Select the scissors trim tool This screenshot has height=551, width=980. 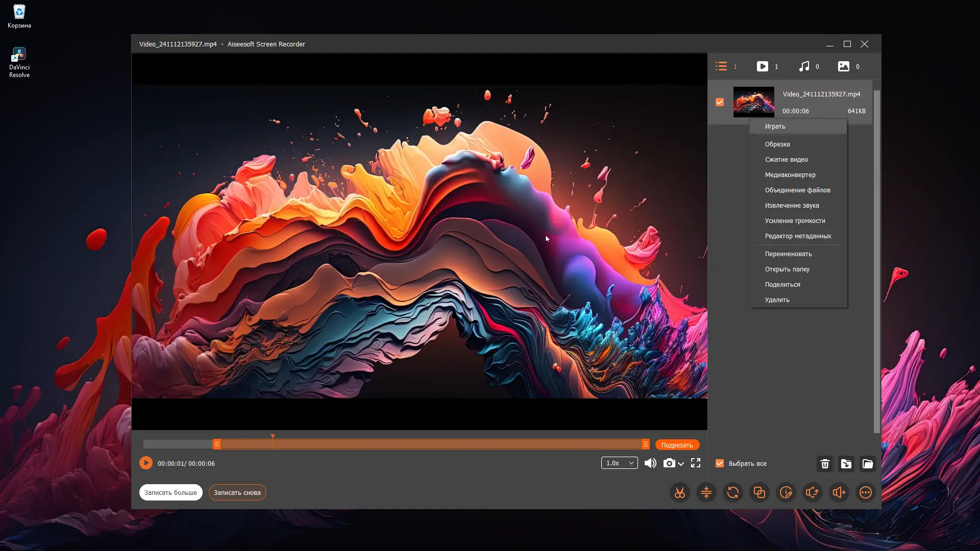(x=679, y=492)
